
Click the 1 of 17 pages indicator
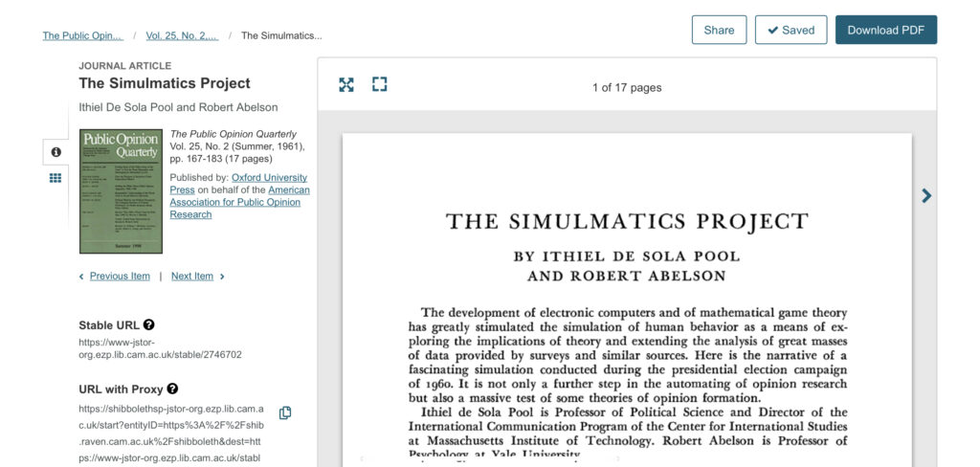point(627,87)
